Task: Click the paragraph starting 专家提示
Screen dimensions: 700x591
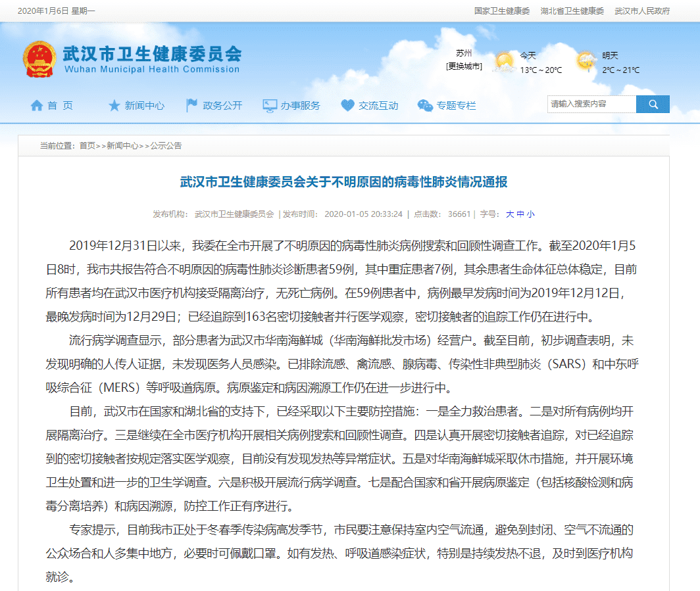Action: (339, 554)
